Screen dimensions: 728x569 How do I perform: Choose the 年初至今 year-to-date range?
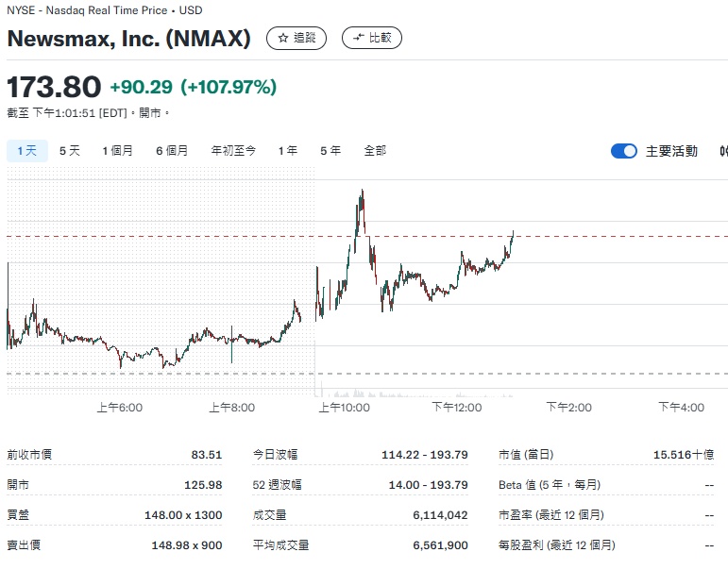[x=233, y=151]
